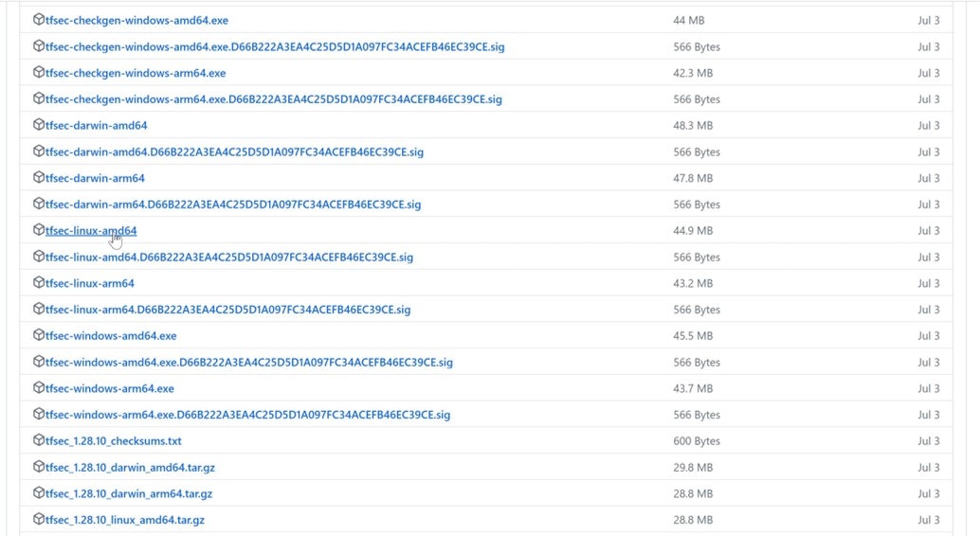Click the 45.5 MB file size
Screen dimensions: 980x536
click(x=693, y=335)
